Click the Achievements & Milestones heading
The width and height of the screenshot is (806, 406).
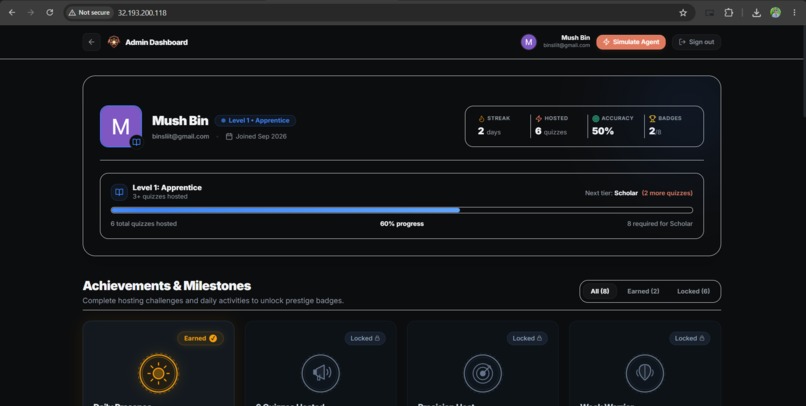pyautogui.click(x=167, y=286)
